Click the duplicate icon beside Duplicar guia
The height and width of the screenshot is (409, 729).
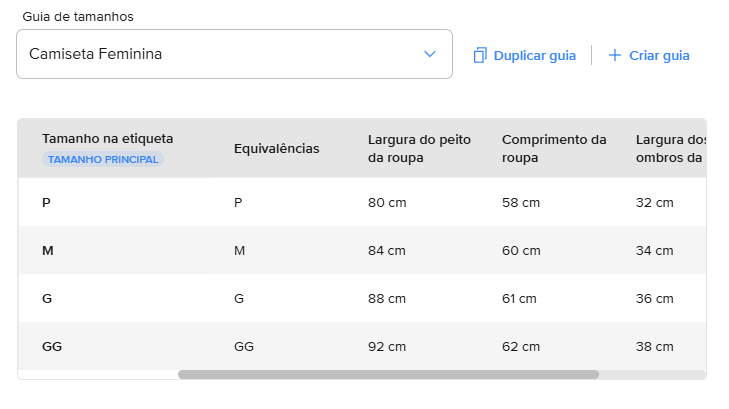coord(481,55)
